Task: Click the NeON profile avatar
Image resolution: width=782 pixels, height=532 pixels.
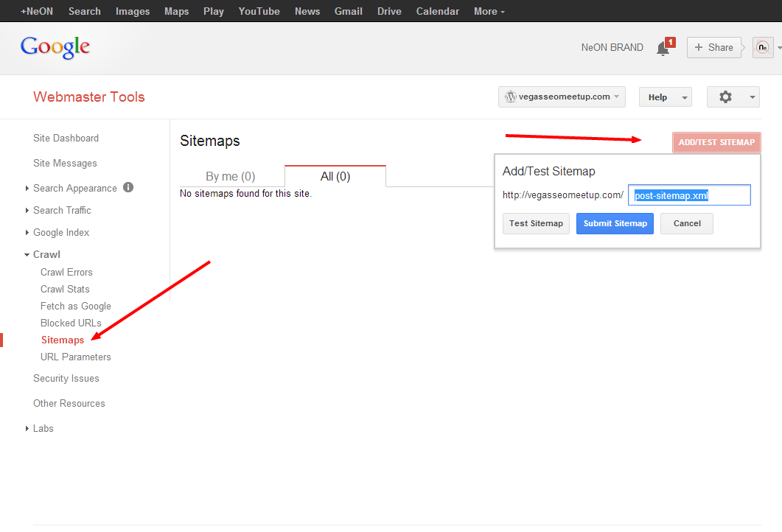Action: point(763,47)
